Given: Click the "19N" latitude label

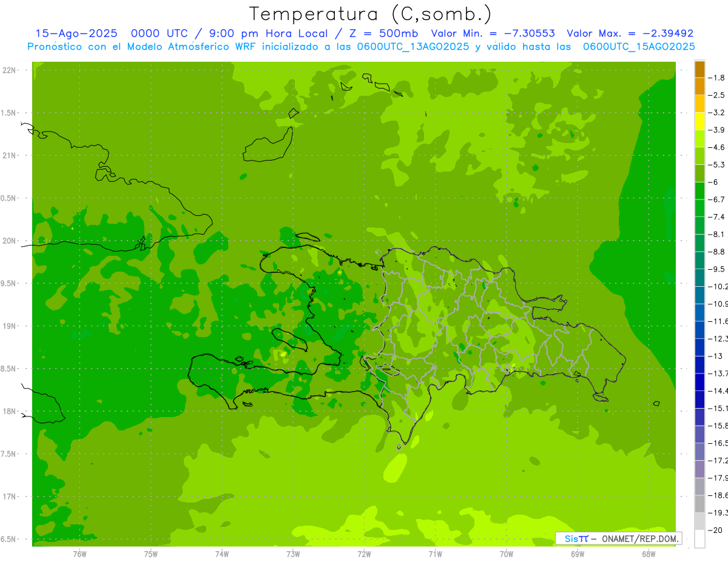Looking at the screenshot, I should pyautogui.click(x=10, y=326).
